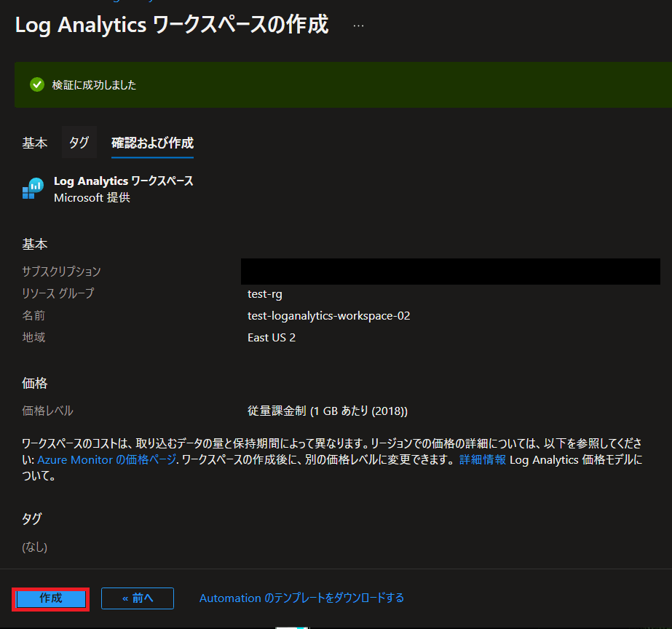The height and width of the screenshot is (629, 672).
Task: Open the Azure Monitor の価格ページ link
Action: pyautogui.click(x=107, y=460)
